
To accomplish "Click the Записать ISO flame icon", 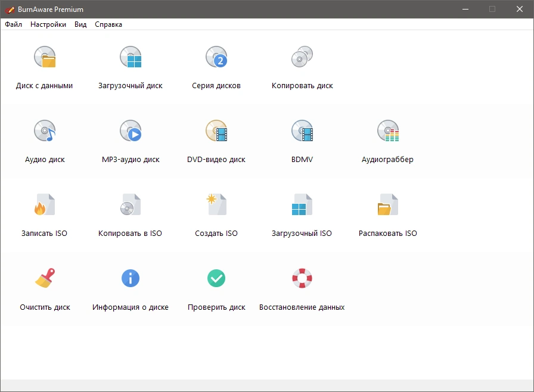I will [45, 204].
